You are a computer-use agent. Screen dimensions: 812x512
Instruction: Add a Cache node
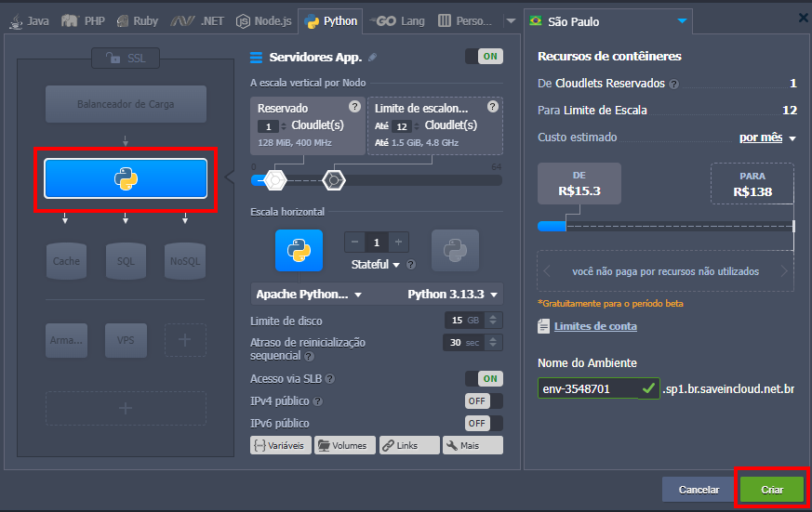(66, 261)
